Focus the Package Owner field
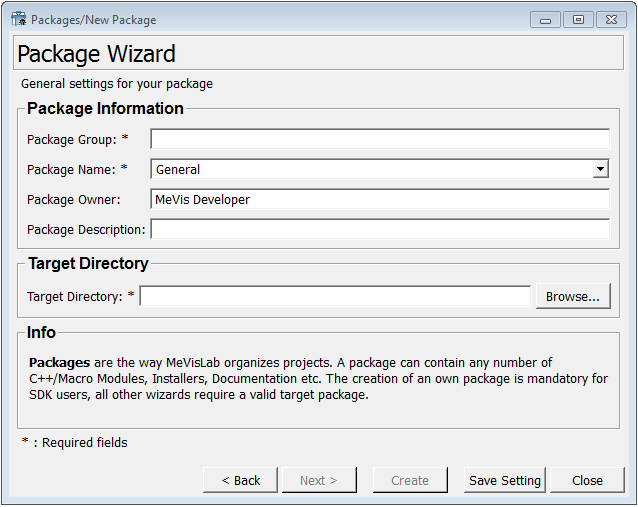Image resolution: width=638 pixels, height=507 pixels. coord(380,199)
